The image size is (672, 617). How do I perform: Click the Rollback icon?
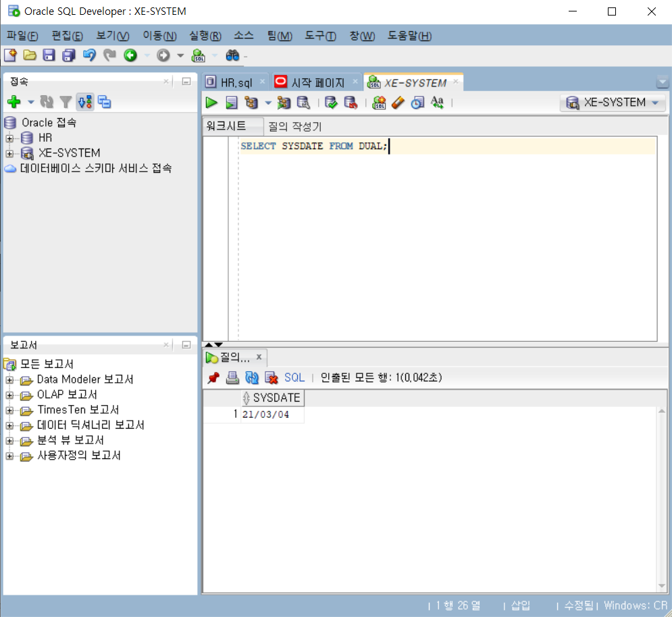[x=351, y=103]
